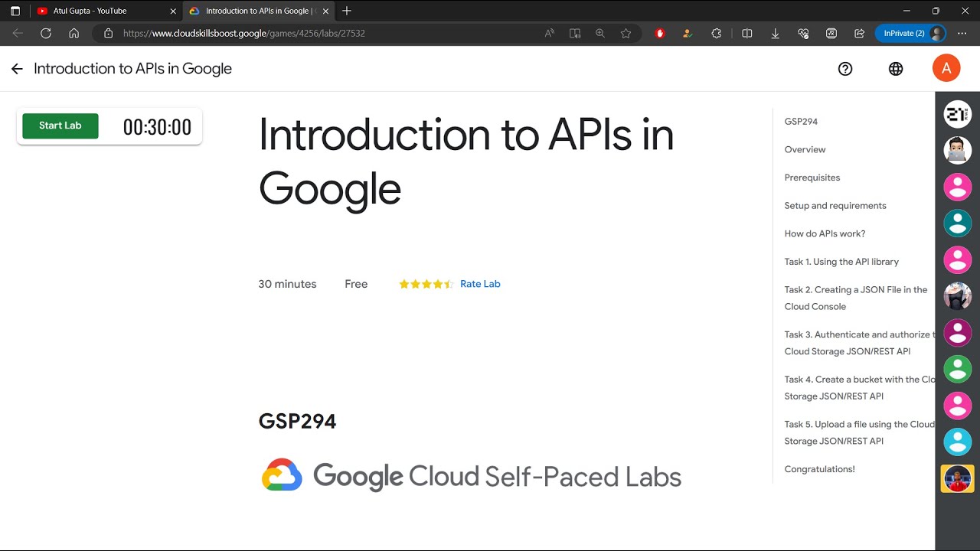The image size is (980, 551).
Task: Open the InPrivate profile button
Action: (911, 34)
